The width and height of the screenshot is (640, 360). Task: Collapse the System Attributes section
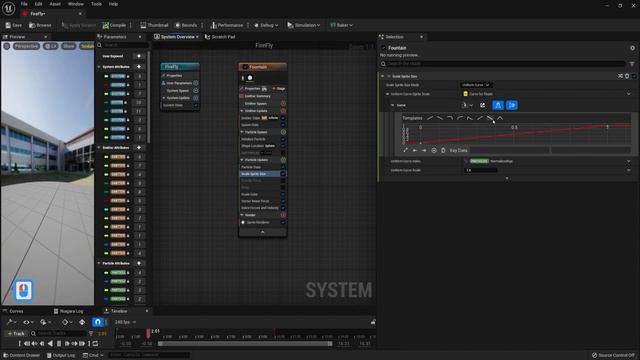[99, 67]
